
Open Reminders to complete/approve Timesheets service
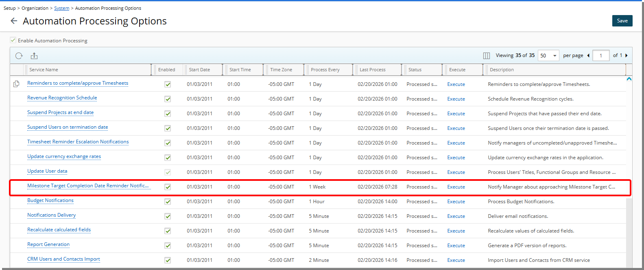[78, 83]
